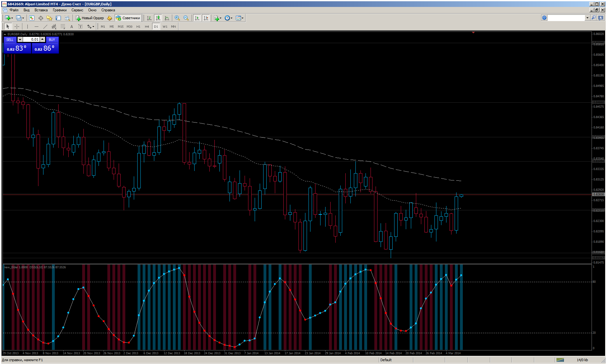Toggle the Советники auto-trading button
607x364 pixels.
[x=128, y=18]
